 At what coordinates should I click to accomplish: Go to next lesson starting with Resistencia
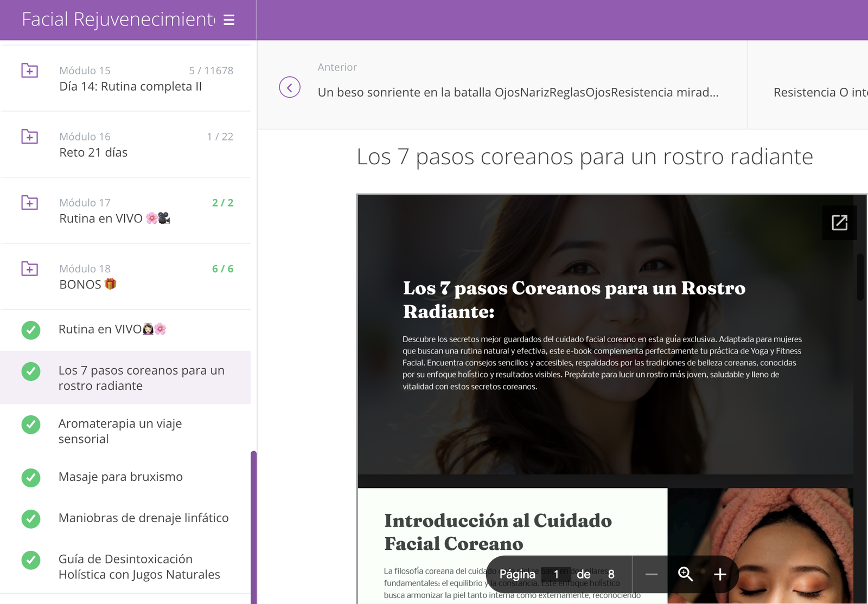click(x=820, y=92)
